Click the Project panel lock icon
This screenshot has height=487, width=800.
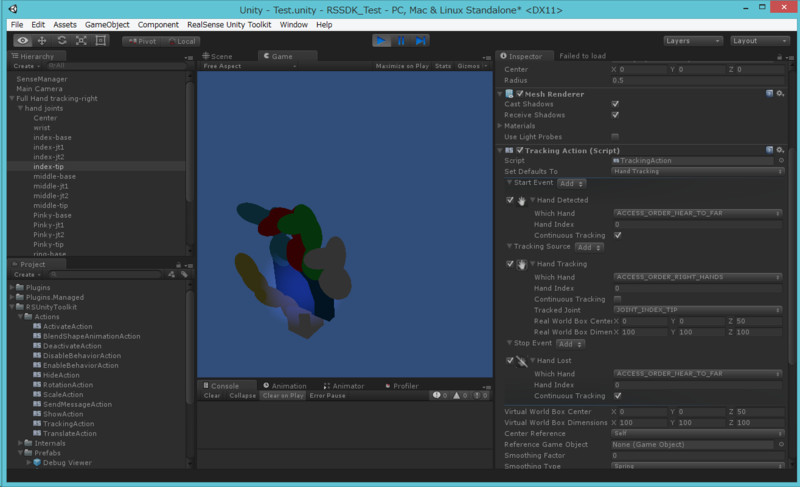pyautogui.click(x=178, y=265)
